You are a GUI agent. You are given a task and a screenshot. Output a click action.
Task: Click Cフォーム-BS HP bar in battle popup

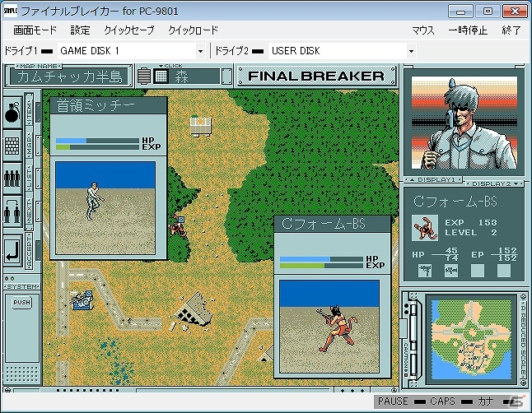[321, 259]
